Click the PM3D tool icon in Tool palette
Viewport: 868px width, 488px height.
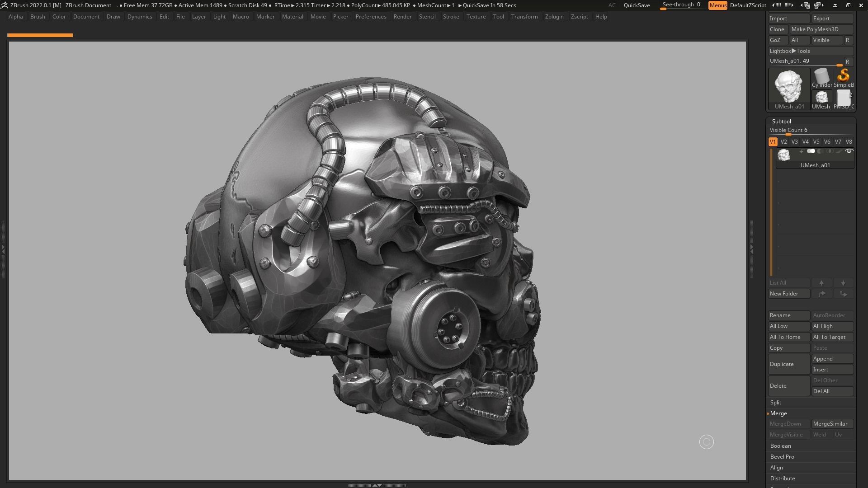pos(844,98)
